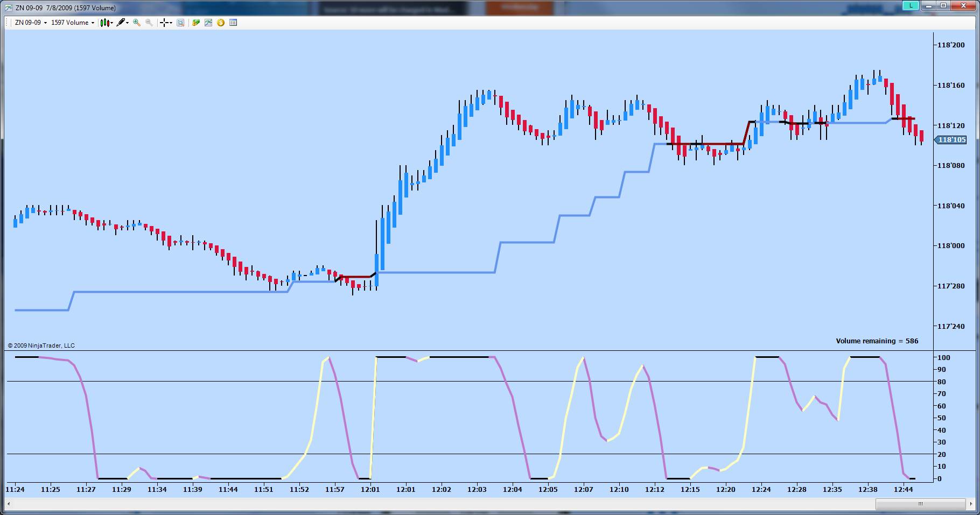Click the 11:57 time axis label
The height and width of the screenshot is (515, 980).
click(335, 489)
